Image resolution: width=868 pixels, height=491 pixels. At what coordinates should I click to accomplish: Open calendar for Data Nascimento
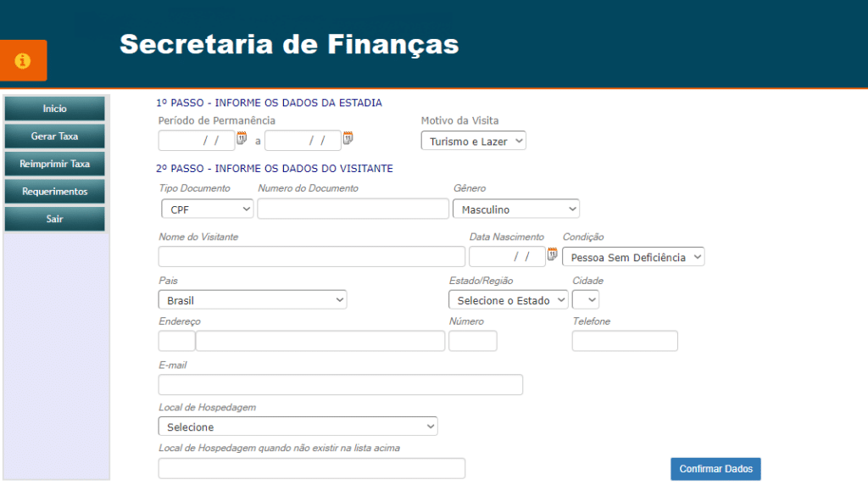[552, 254]
